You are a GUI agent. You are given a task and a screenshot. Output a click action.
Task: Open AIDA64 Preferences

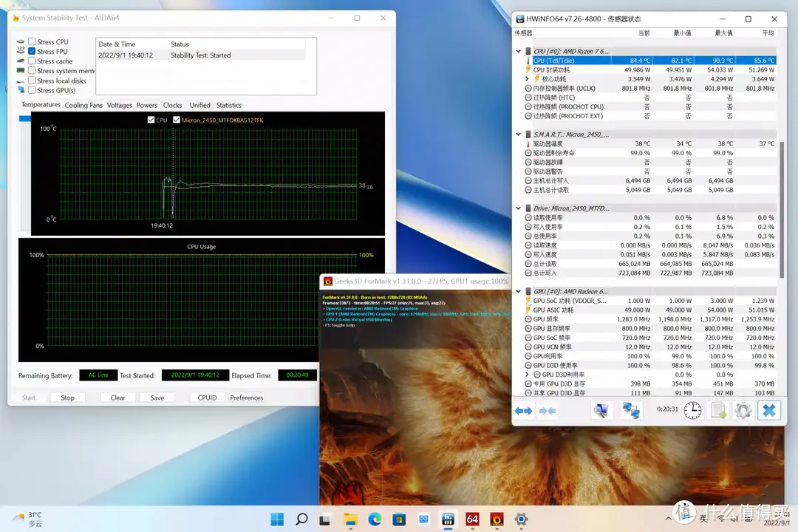point(247,398)
